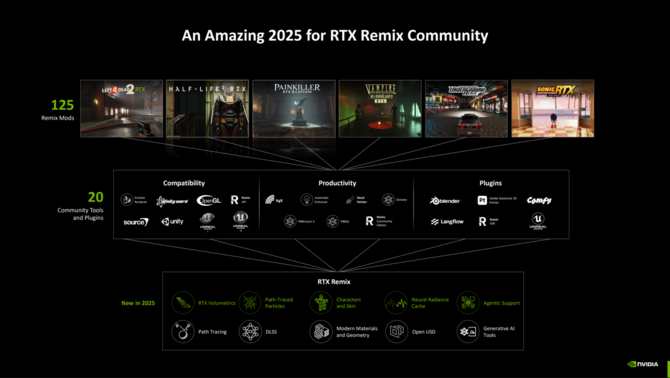This screenshot has width=670, height=378.
Task: Open the car racing game thumbnail
Action: click(x=466, y=108)
